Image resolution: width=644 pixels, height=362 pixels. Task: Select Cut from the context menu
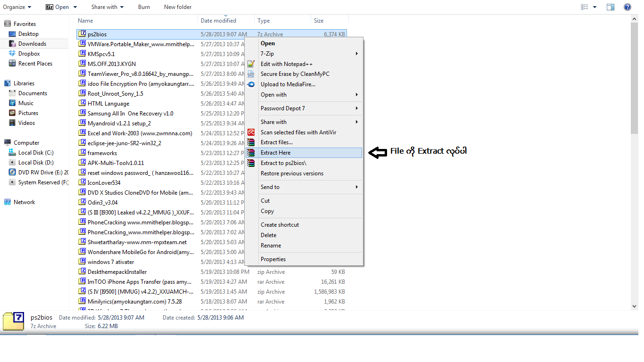point(304,201)
